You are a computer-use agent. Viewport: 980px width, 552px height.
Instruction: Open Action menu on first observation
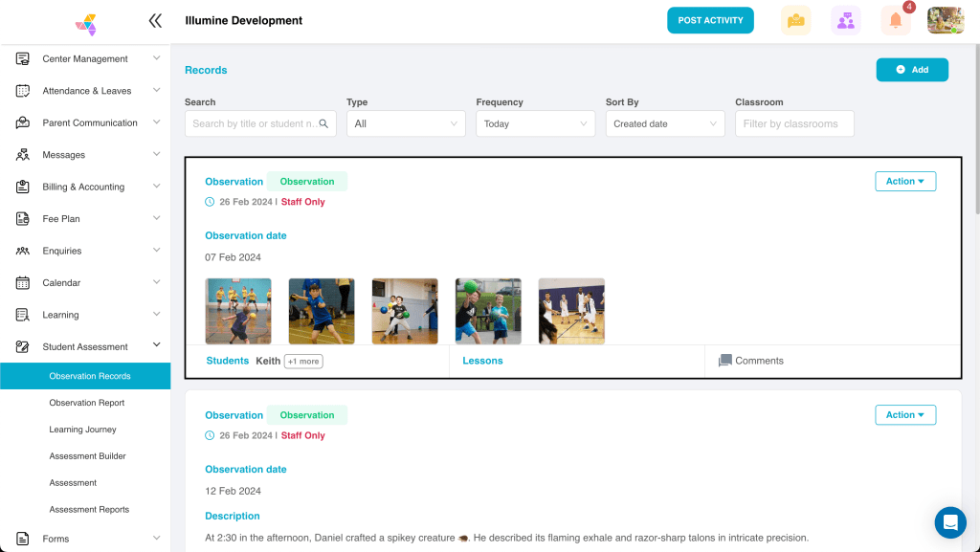[x=904, y=181]
